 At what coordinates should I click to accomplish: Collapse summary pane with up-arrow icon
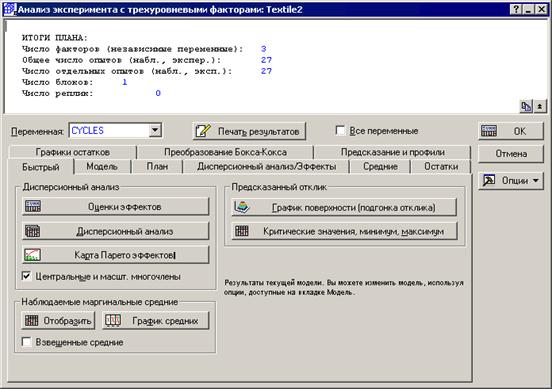coord(540,106)
